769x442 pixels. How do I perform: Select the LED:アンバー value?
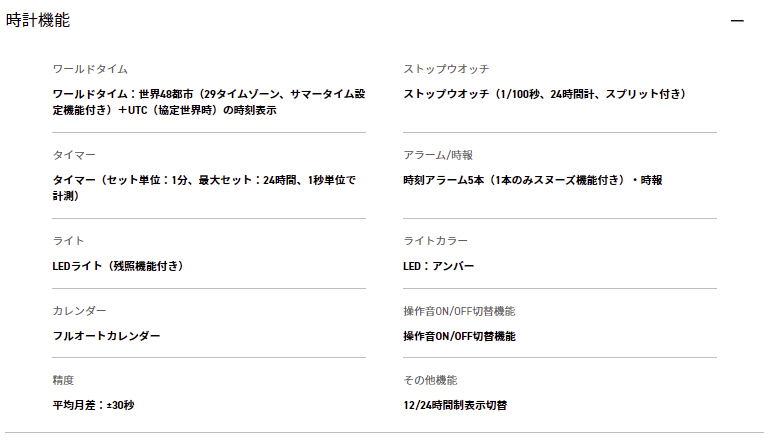point(438,266)
